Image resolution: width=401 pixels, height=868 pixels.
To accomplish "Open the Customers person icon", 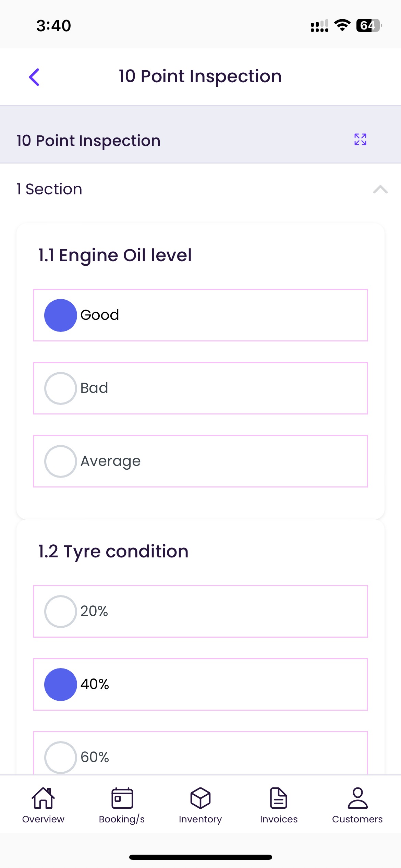I will point(357,798).
